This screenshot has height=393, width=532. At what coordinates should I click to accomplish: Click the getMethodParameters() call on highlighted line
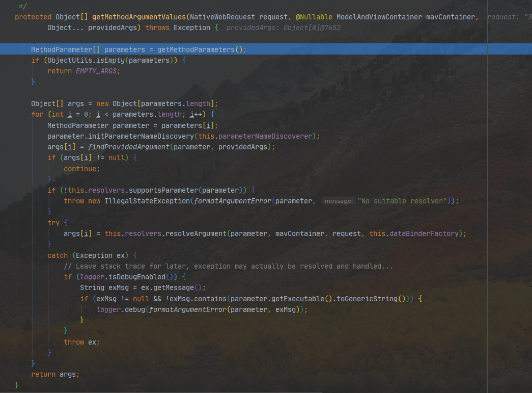(x=200, y=49)
